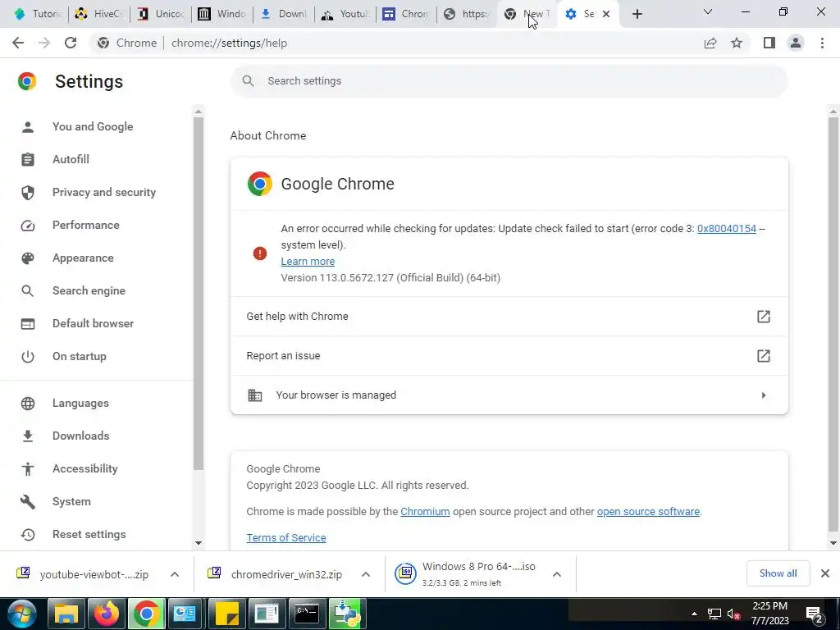Toggle the side panel icon
Viewport: 840px width, 630px height.
769,43
